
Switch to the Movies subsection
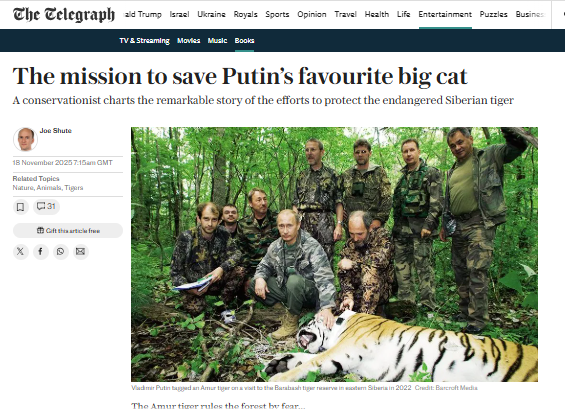[188, 41]
